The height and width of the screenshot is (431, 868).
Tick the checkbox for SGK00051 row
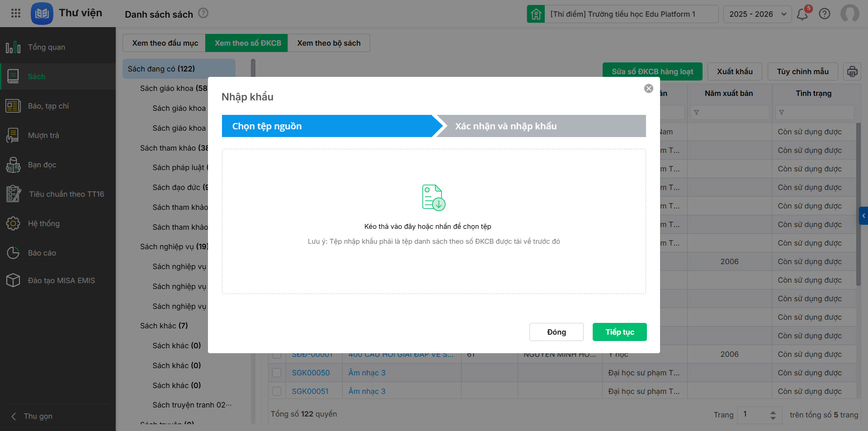click(x=277, y=391)
